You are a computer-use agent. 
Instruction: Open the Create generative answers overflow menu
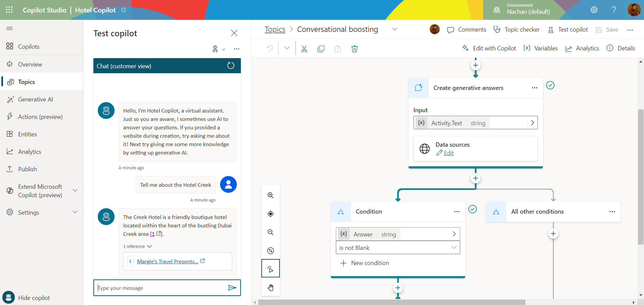click(534, 88)
